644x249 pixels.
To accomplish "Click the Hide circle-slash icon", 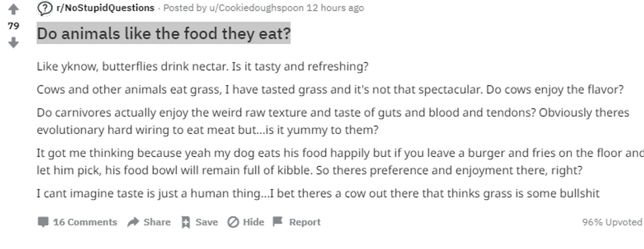I will tap(233, 222).
